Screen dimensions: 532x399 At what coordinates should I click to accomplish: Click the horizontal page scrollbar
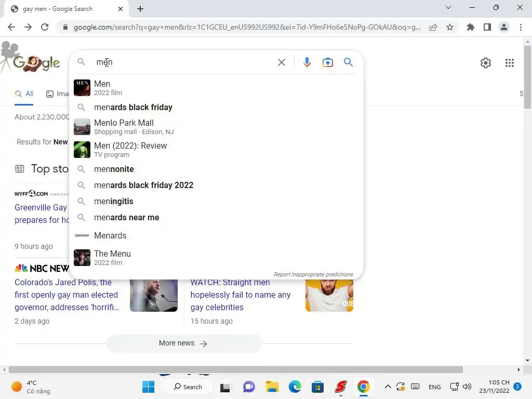tap(236, 369)
